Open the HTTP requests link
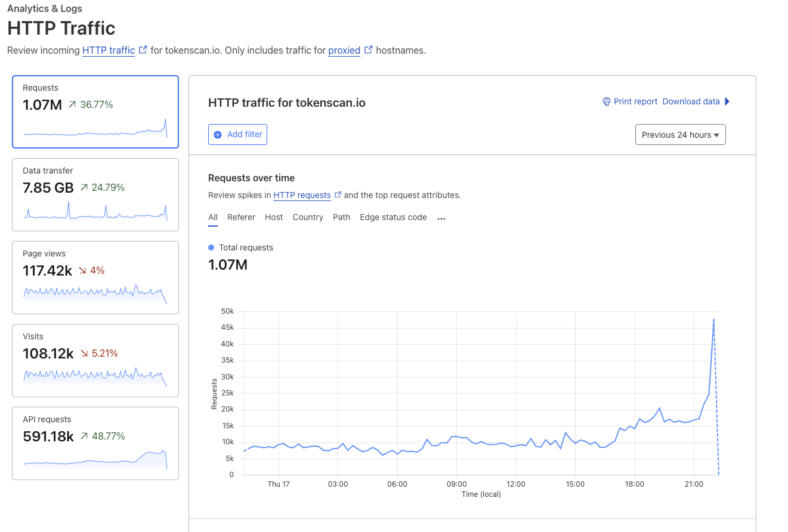Image resolution: width=788 pixels, height=532 pixels. 302,195
